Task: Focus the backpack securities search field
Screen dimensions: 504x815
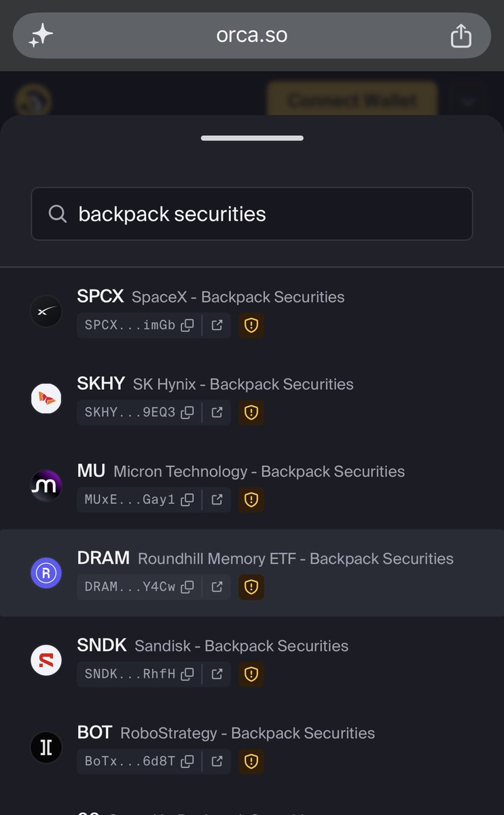Action: coord(252,214)
